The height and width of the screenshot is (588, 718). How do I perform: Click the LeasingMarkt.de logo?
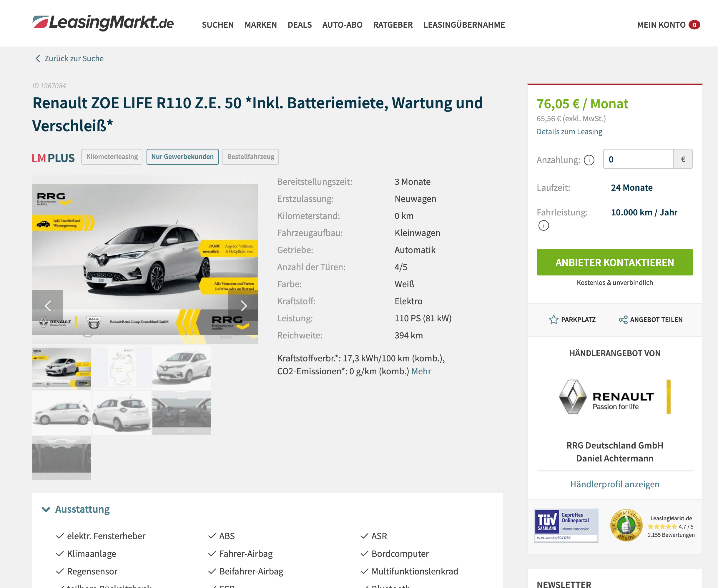pyautogui.click(x=103, y=23)
